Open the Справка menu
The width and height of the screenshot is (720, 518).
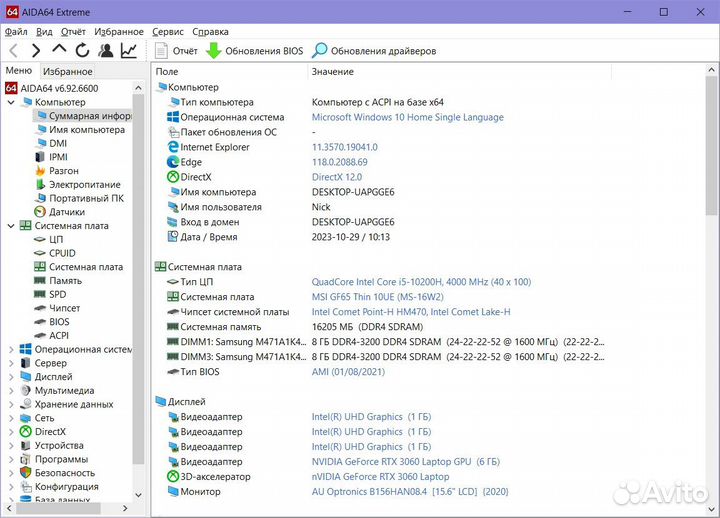[210, 32]
